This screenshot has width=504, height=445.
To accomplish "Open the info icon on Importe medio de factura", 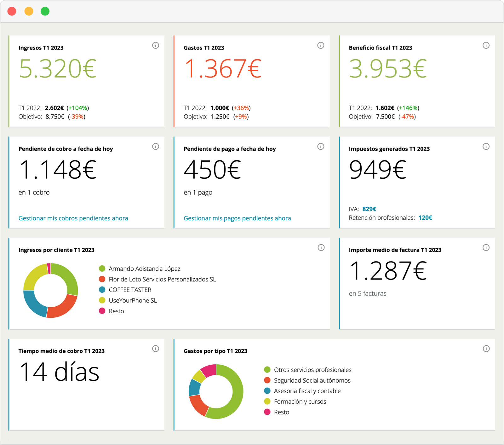I will [x=486, y=247].
